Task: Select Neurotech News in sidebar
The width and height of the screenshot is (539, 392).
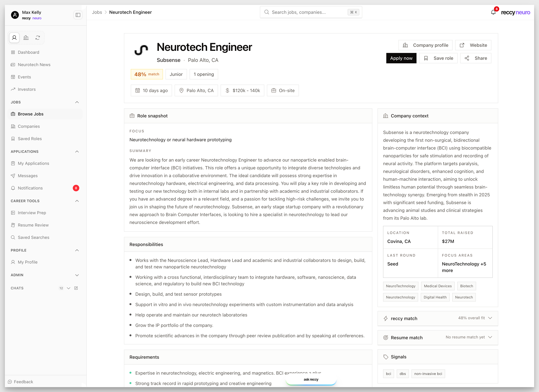Action: [x=34, y=64]
